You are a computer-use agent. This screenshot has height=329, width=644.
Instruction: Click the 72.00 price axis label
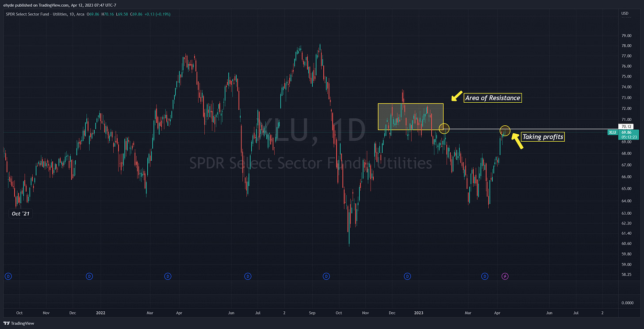pyautogui.click(x=626, y=108)
